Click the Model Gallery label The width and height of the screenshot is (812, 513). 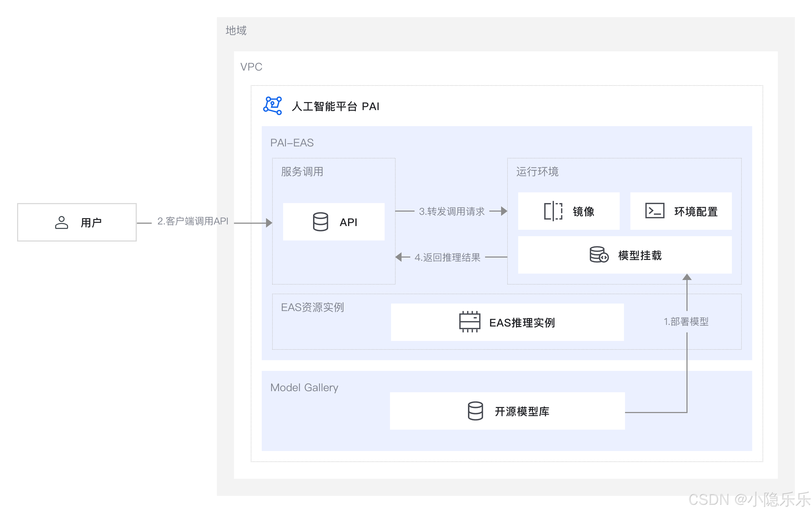[x=304, y=387]
